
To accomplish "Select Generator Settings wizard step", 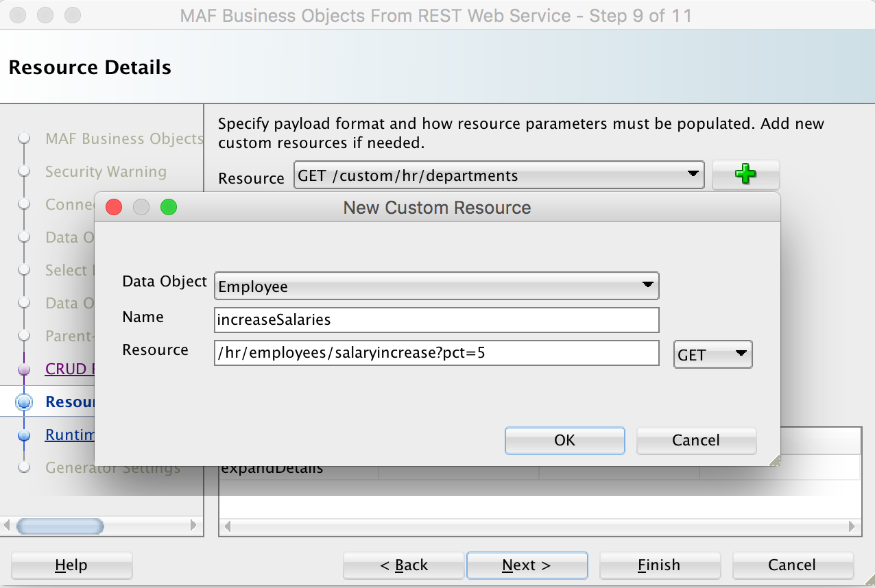I will (x=112, y=468).
